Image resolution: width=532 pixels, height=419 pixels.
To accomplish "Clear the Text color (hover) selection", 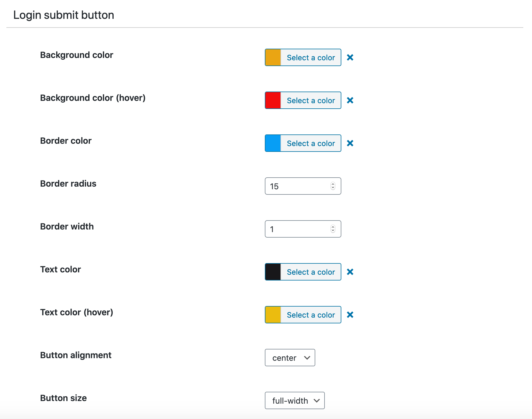I will coord(350,315).
